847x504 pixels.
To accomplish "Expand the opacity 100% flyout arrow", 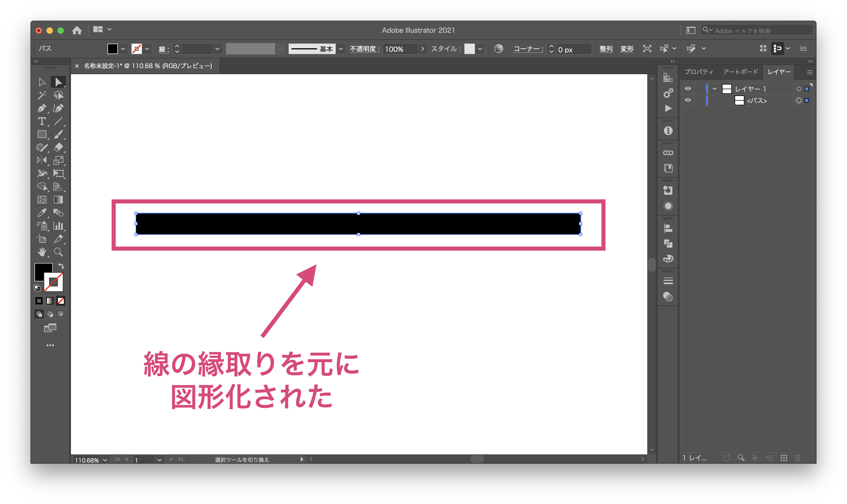I will [x=422, y=49].
